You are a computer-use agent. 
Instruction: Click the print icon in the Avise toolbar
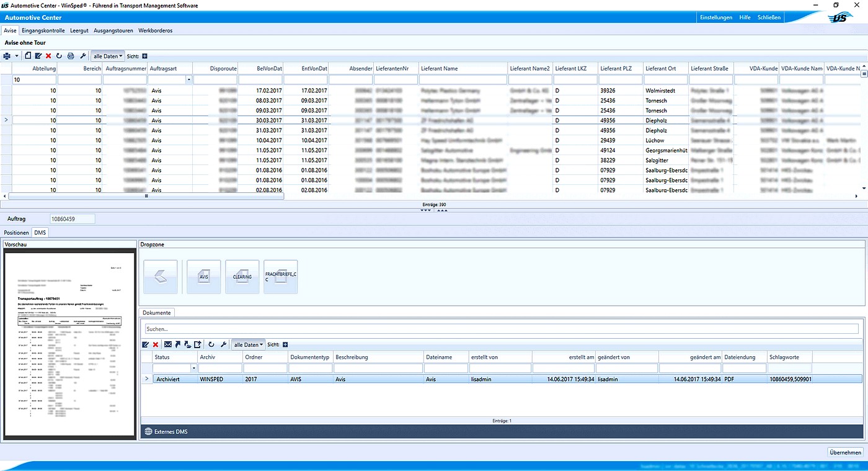7,56
